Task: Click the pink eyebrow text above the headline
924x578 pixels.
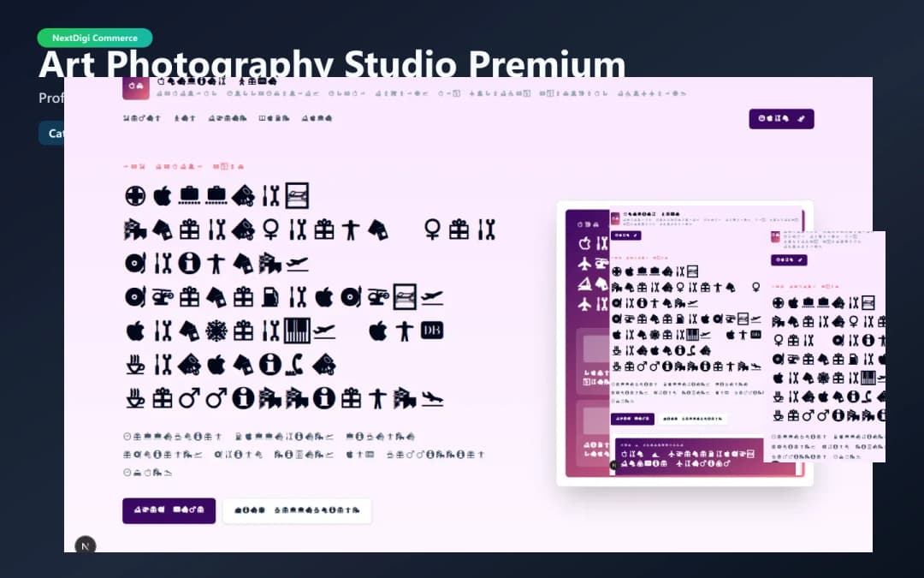Action: point(183,167)
